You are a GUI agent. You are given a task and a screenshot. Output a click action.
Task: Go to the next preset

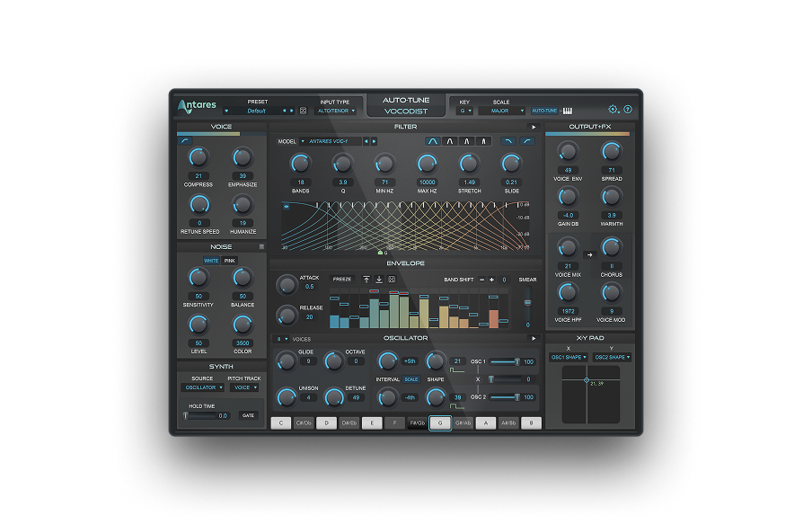292,111
